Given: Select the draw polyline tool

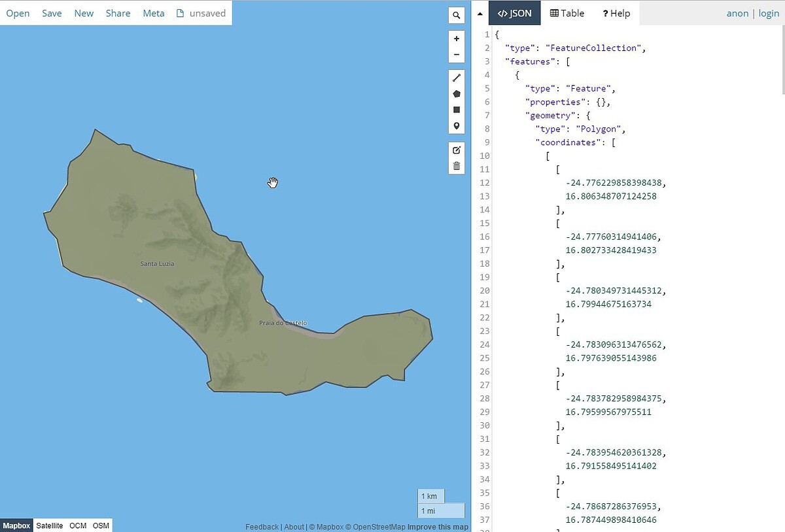Looking at the screenshot, I should (x=457, y=78).
